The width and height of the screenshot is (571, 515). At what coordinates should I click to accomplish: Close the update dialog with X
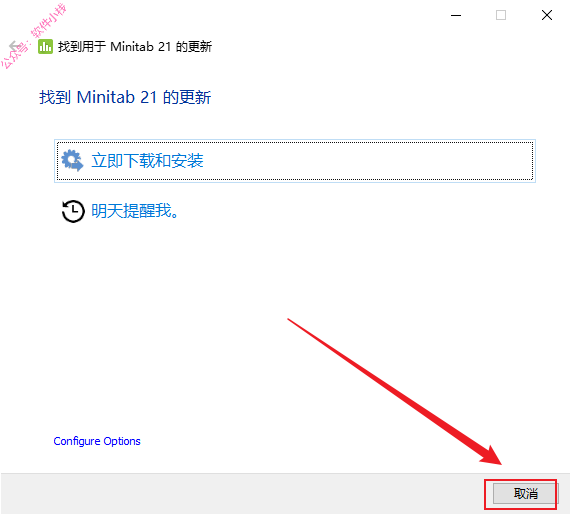click(x=547, y=15)
